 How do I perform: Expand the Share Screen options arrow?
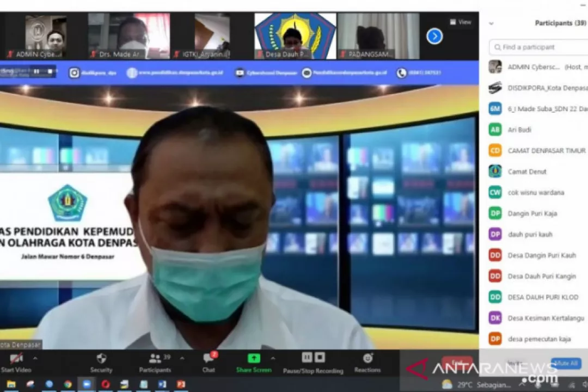(x=273, y=358)
